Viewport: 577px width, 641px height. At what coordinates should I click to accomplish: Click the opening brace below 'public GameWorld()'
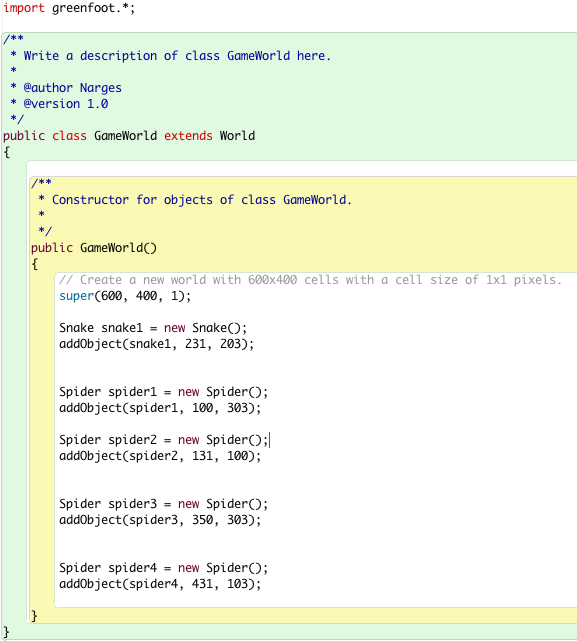pyautogui.click(x=35, y=264)
